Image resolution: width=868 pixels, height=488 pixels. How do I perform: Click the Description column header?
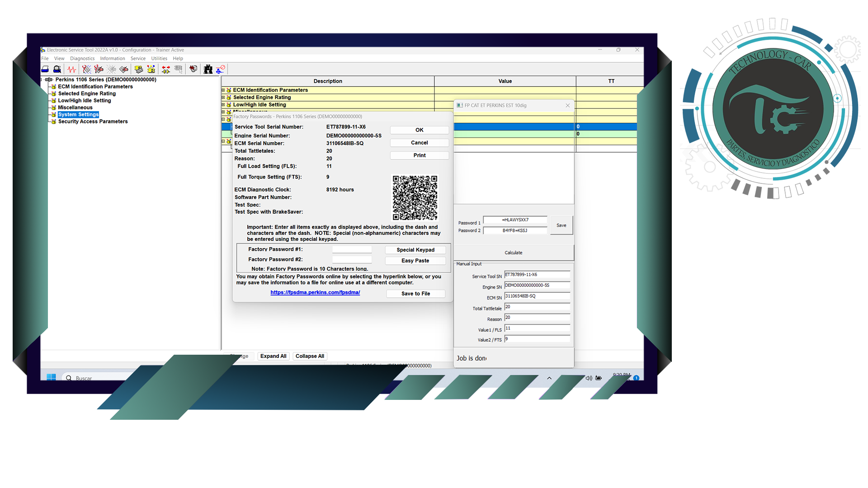(328, 81)
